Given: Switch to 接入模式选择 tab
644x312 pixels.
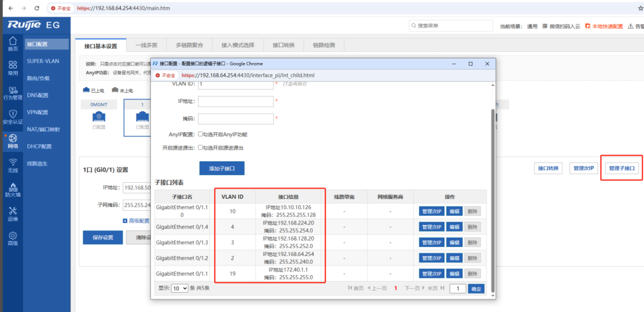Looking at the screenshot, I should click(x=238, y=45).
